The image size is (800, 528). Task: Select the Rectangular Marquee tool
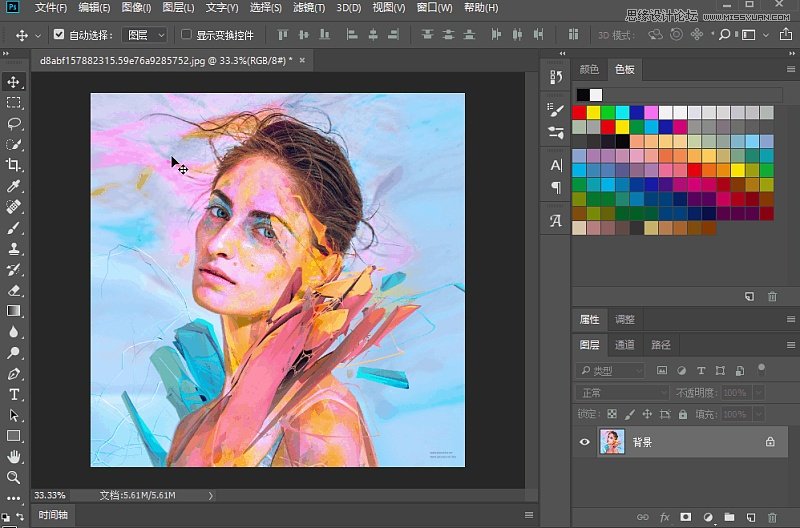click(x=14, y=103)
